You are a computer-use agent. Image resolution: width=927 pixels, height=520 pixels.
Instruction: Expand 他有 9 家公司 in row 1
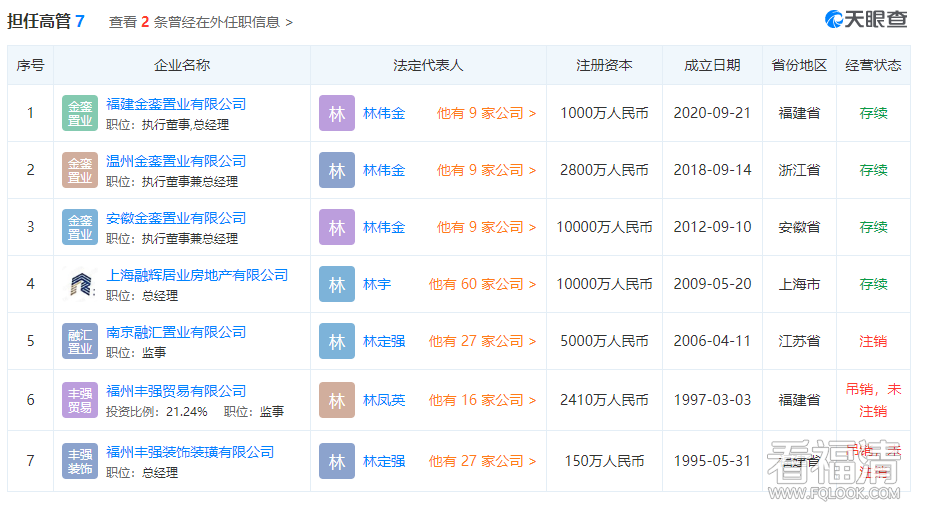tap(486, 113)
